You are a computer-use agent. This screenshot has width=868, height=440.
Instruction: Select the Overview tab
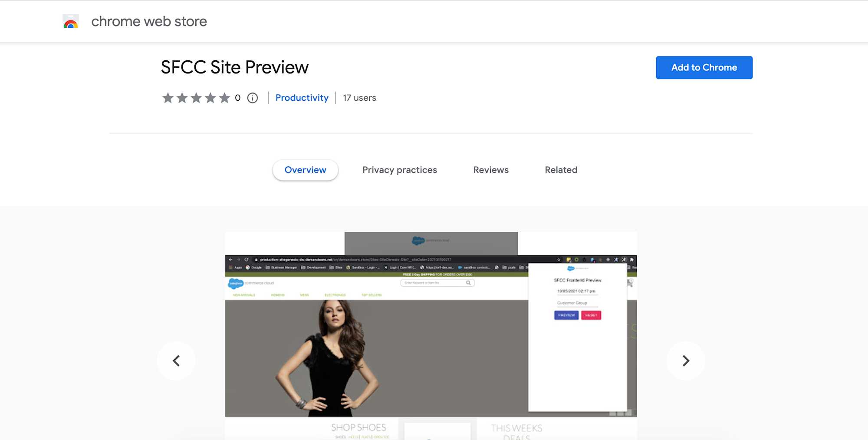[x=305, y=170]
